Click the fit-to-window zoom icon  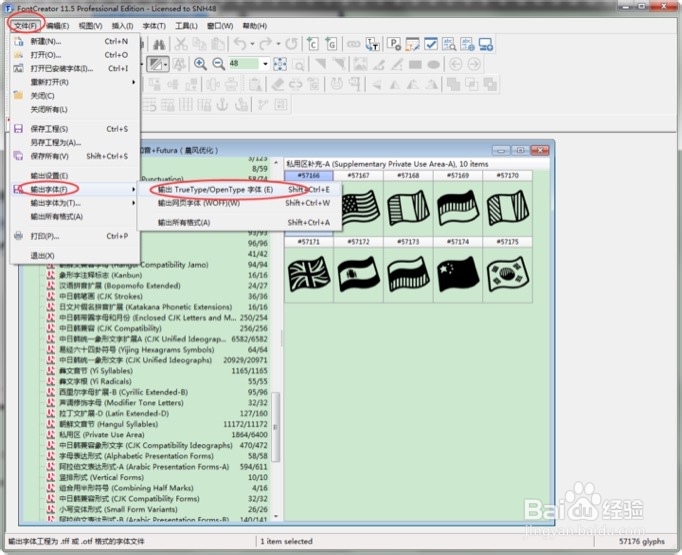click(x=280, y=64)
